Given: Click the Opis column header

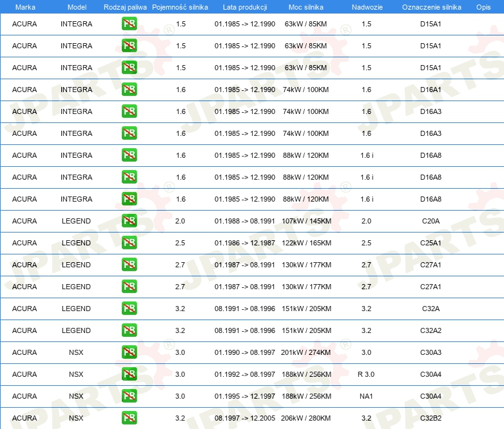Looking at the screenshot, I should 483,7.
